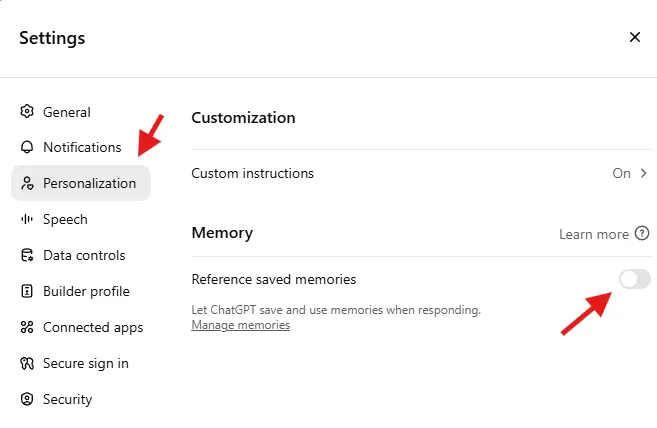
Task: Expand Custom instructions chevron arrow
Action: click(644, 173)
